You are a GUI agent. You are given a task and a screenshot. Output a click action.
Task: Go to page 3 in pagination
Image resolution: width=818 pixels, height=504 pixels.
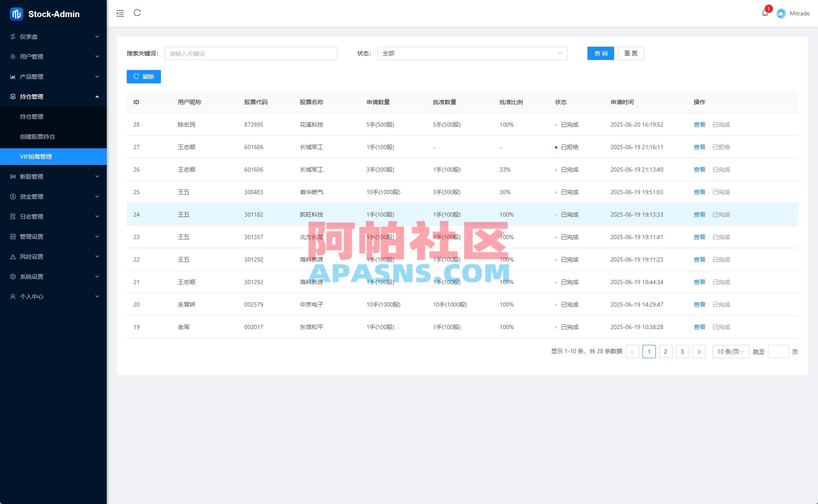[x=682, y=351]
